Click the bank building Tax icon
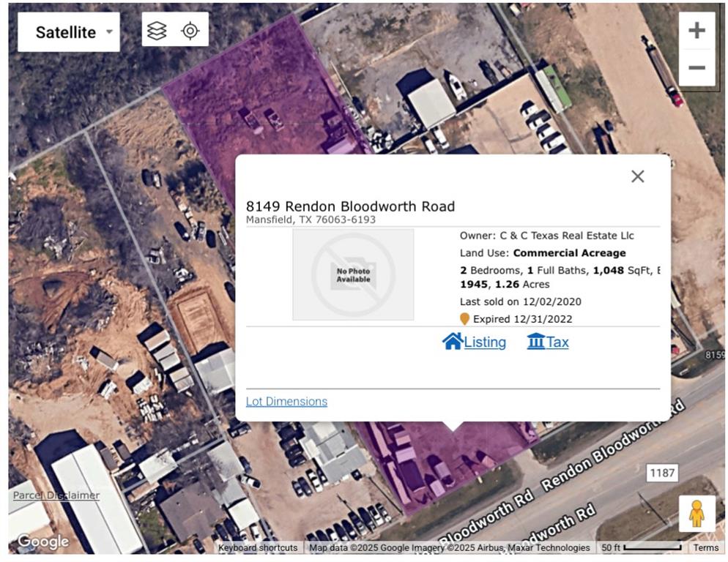 pyautogui.click(x=536, y=341)
